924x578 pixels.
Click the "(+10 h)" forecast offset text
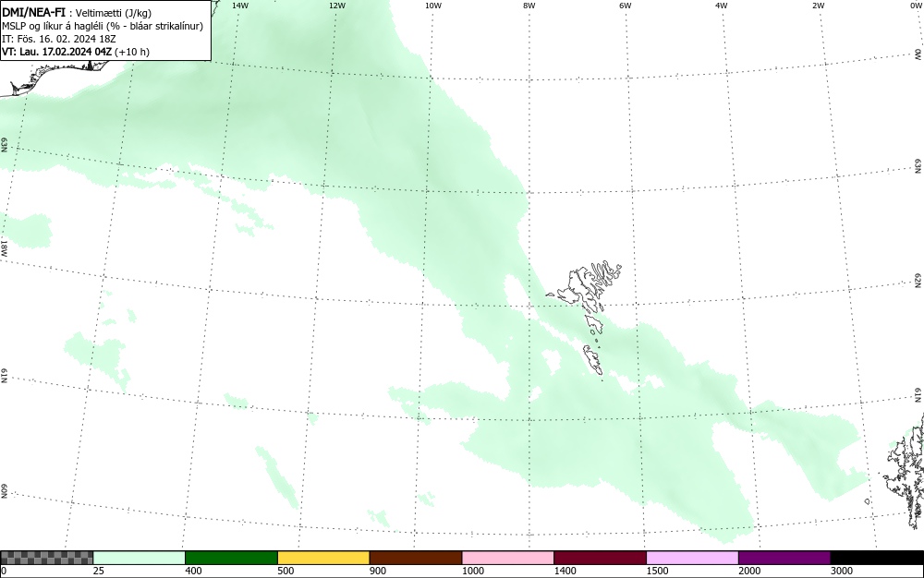[132, 52]
